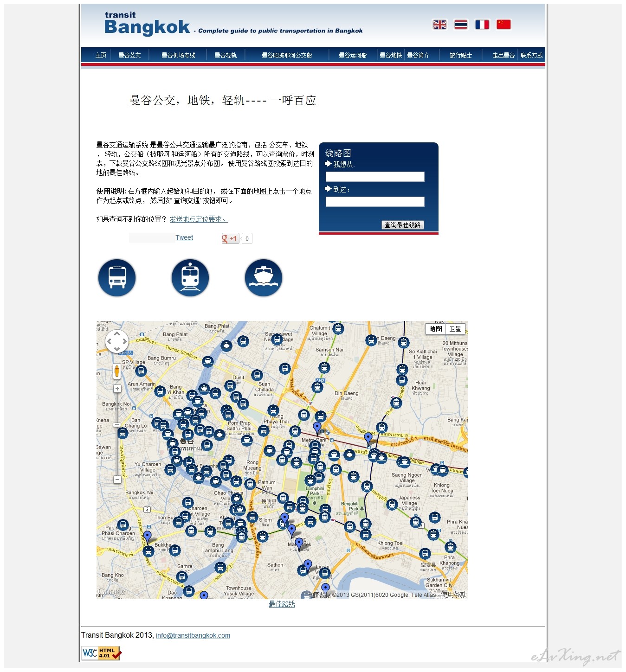626x672 pixels.
Task: Select the Street View pegman on the map
Action: click(x=117, y=371)
